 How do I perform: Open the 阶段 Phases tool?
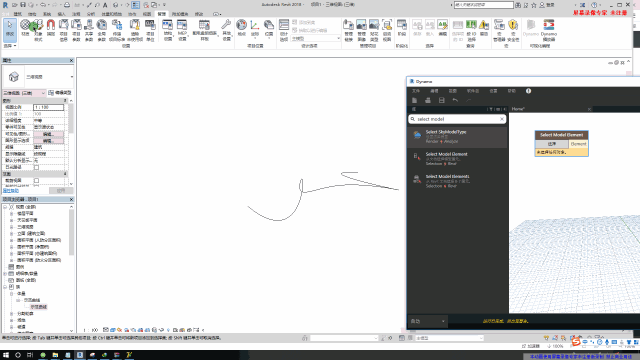click(x=402, y=28)
